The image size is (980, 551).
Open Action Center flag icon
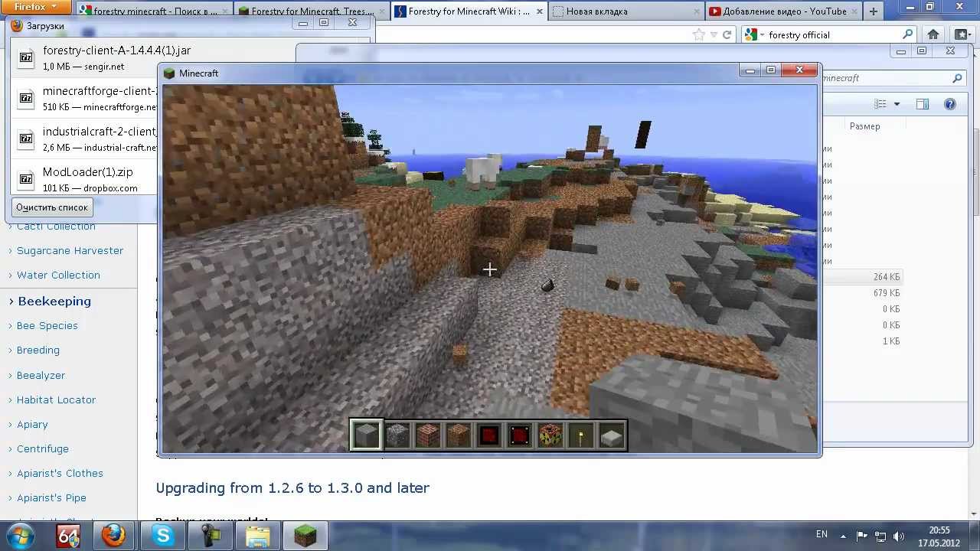click(x=862, y=536)
